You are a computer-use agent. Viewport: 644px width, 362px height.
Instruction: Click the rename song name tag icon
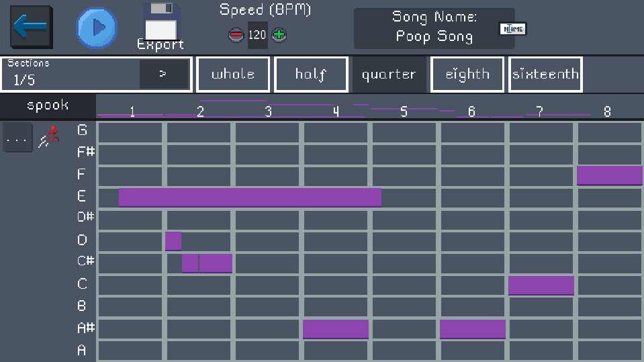(x=513, y=29)
